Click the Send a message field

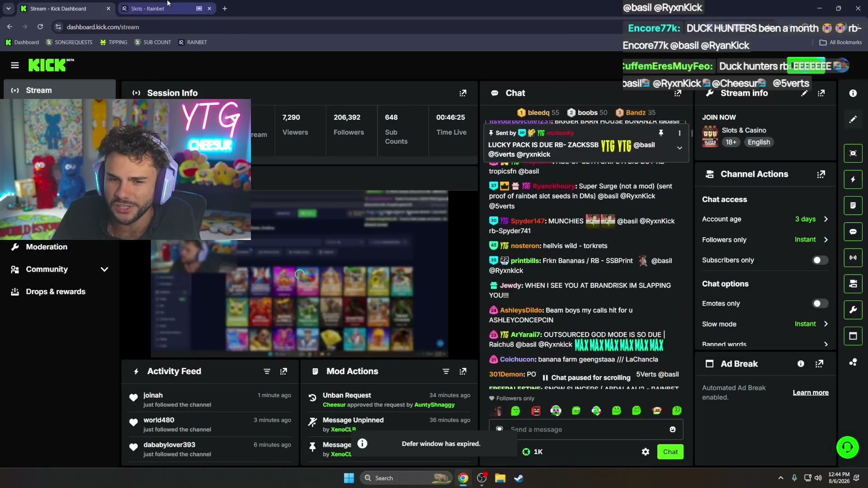tap(586, 429)
